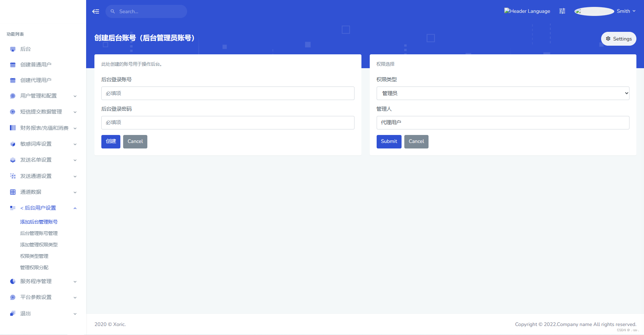Collapse the 后台用户设置 chevron

tap(75, 208)
